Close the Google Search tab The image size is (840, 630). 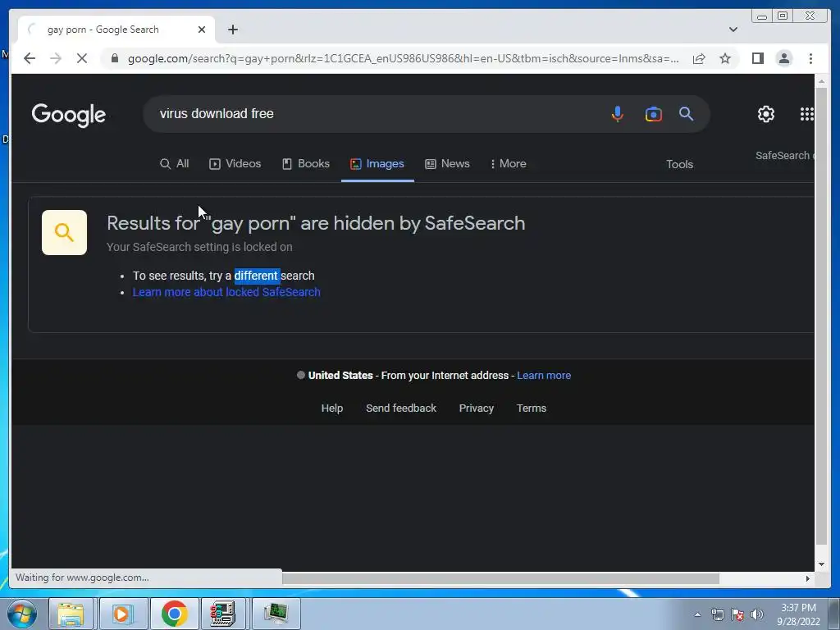tap(202, 30)
